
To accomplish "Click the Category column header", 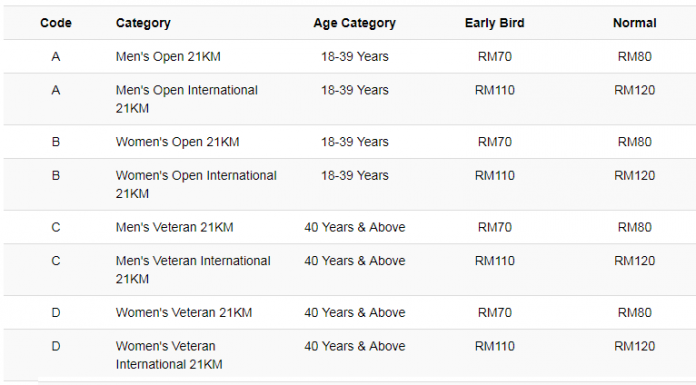I will [143, 23].
